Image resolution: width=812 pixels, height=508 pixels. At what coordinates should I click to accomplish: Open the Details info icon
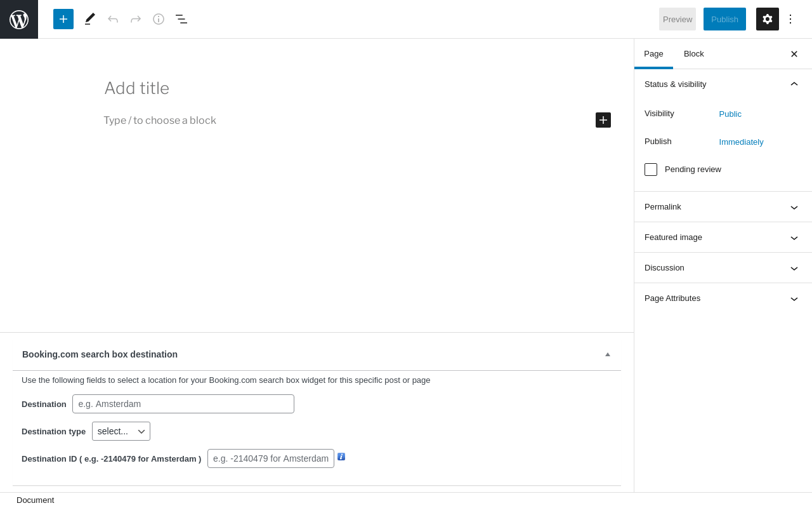pos(159,19)
